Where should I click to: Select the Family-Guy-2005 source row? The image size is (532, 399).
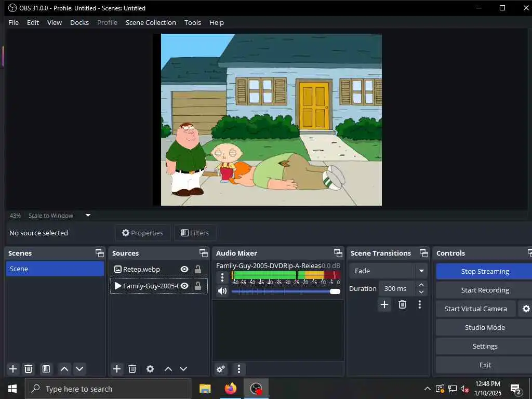point(159,286)
